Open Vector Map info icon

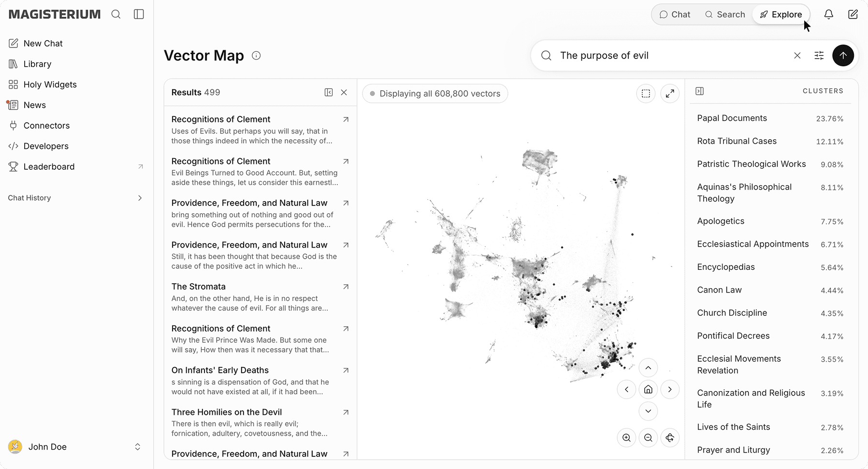(256, 56)
